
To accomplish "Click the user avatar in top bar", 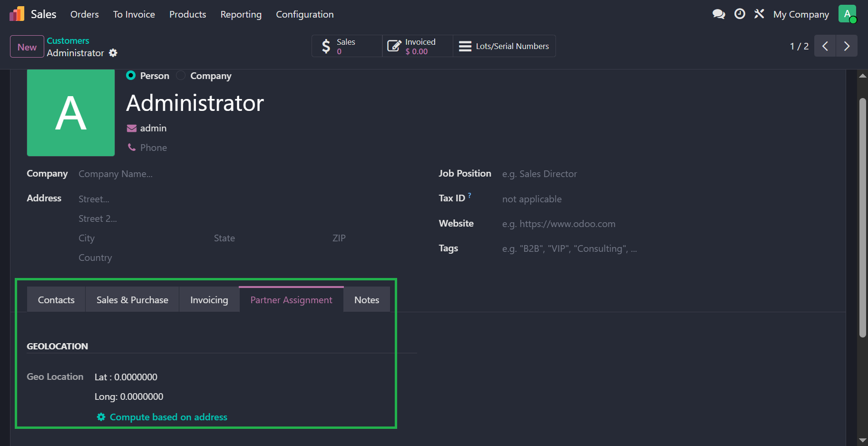I will [x=847, y=14].
